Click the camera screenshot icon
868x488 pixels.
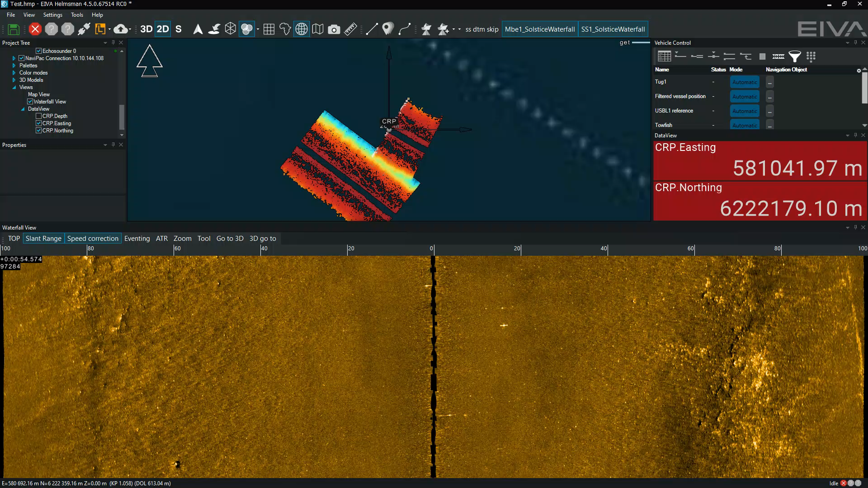[x=334, y=29]
